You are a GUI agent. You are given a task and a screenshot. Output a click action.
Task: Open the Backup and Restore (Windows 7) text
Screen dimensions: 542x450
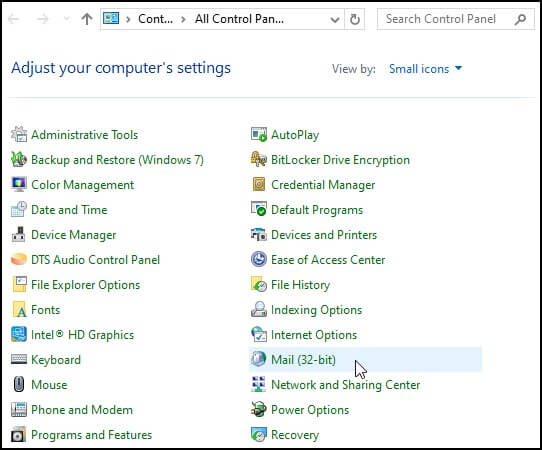tap(118, 159)
